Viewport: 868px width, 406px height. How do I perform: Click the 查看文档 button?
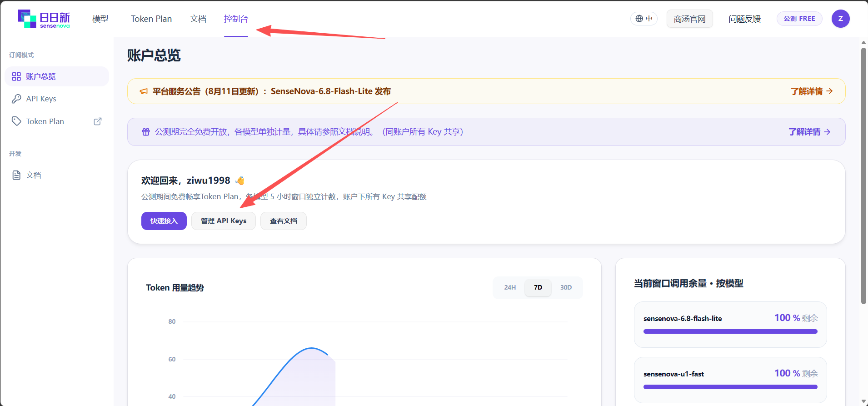(284, 221)
